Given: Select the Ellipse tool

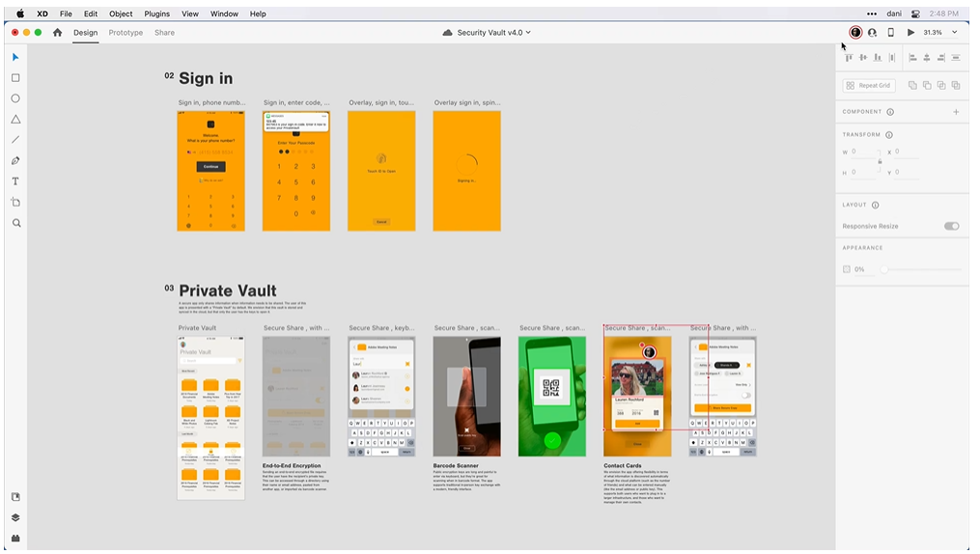Looking at the screenshot, I should coord(15,98).
